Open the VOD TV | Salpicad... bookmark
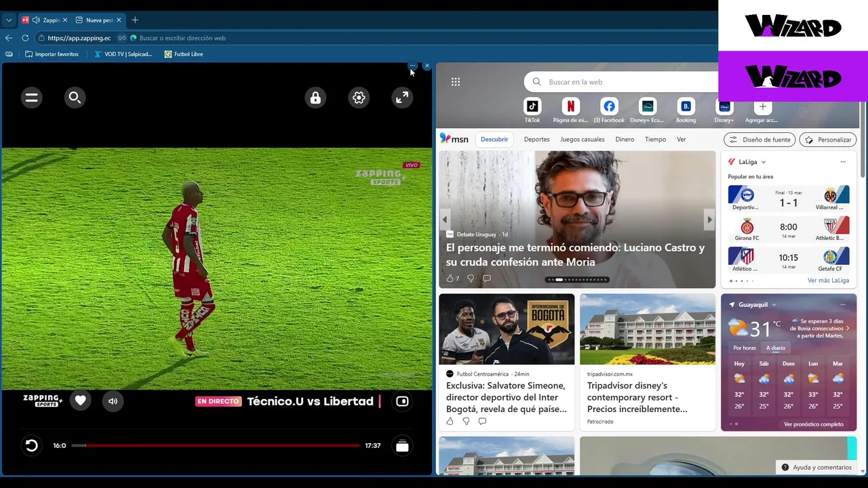The width and height of the screenshot is (868, 488). click(x=123, y=54)
